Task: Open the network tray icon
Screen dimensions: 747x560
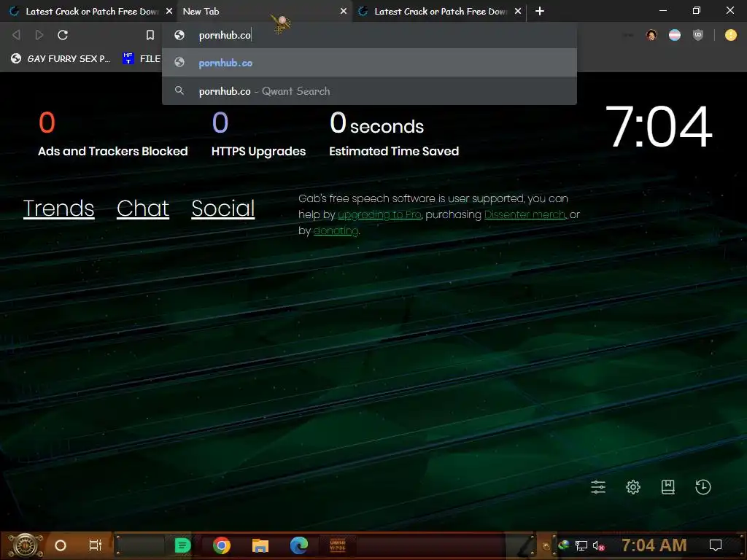Action: [581, 545]
